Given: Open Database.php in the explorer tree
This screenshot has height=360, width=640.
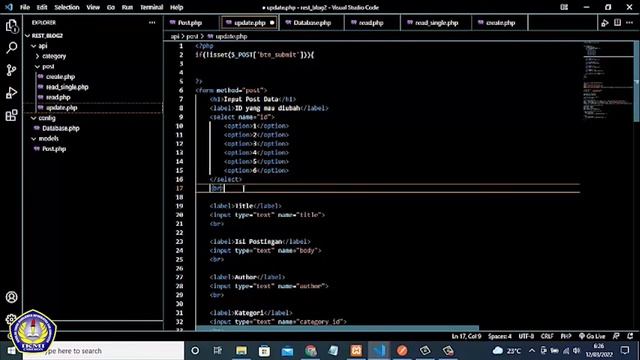Looking at the screenshot, I should coord(60,128).
